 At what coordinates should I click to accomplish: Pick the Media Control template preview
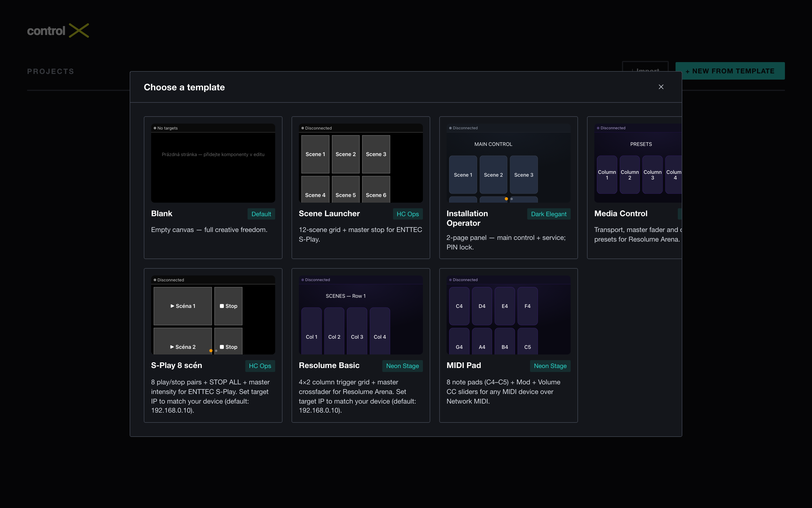click(x=638, y=163)
